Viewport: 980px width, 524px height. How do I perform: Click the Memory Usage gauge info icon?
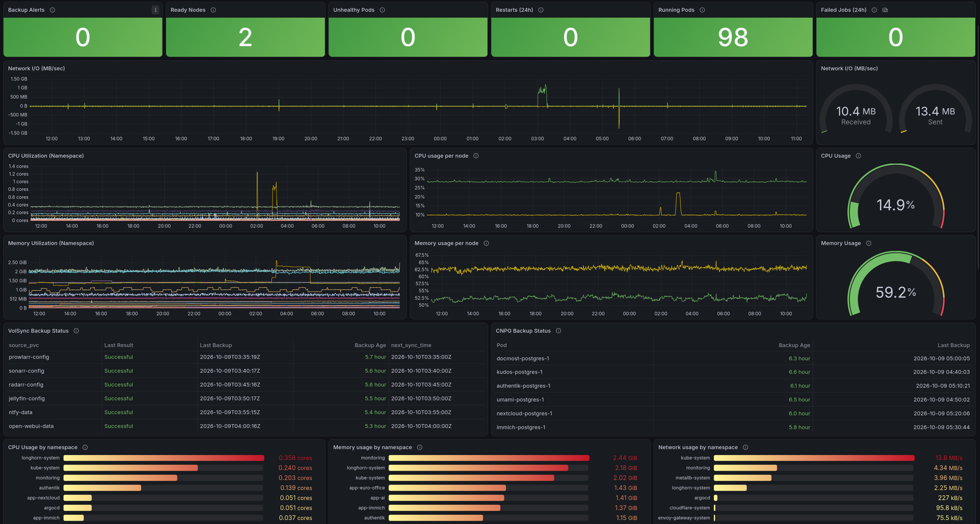(x=869, y=243)
